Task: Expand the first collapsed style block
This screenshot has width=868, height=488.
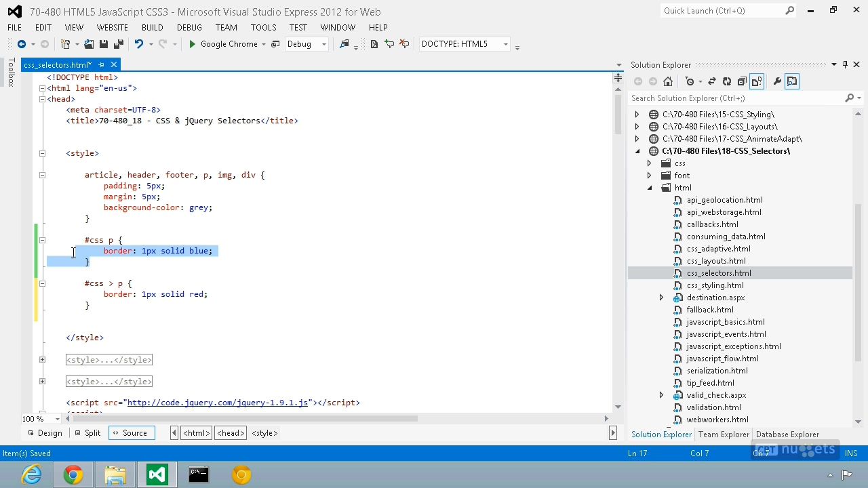Action: (x=42, y=359)
